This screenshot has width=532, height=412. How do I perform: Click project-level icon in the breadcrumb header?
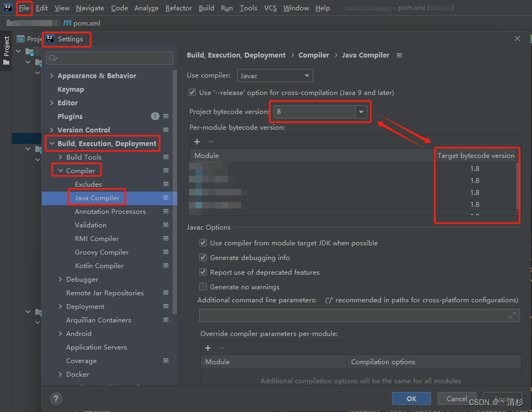tap(400, 55)
